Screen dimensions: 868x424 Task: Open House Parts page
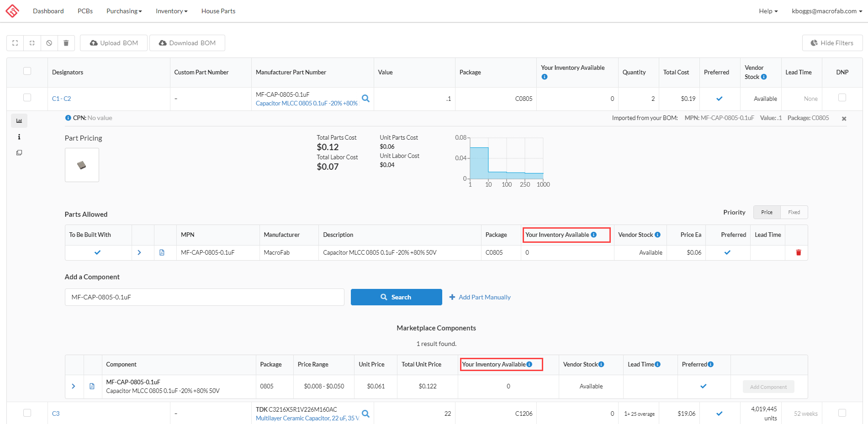tap(218, 11)
